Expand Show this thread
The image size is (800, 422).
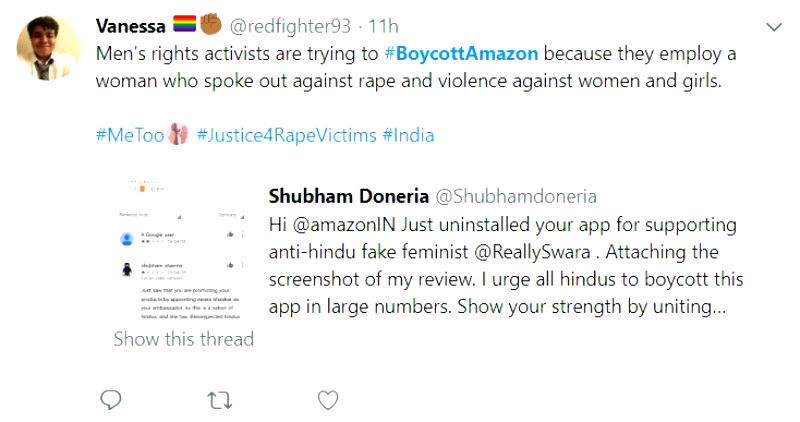(x=183, y=339)
